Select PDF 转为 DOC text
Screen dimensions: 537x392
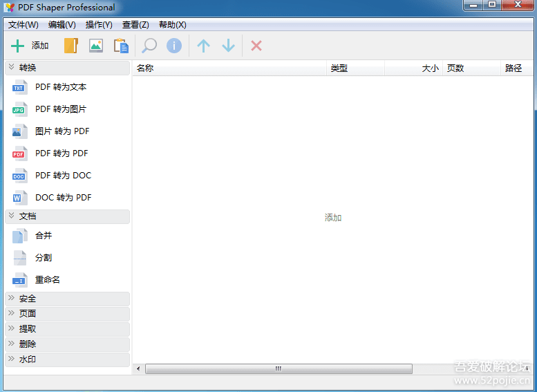point(64,176)
